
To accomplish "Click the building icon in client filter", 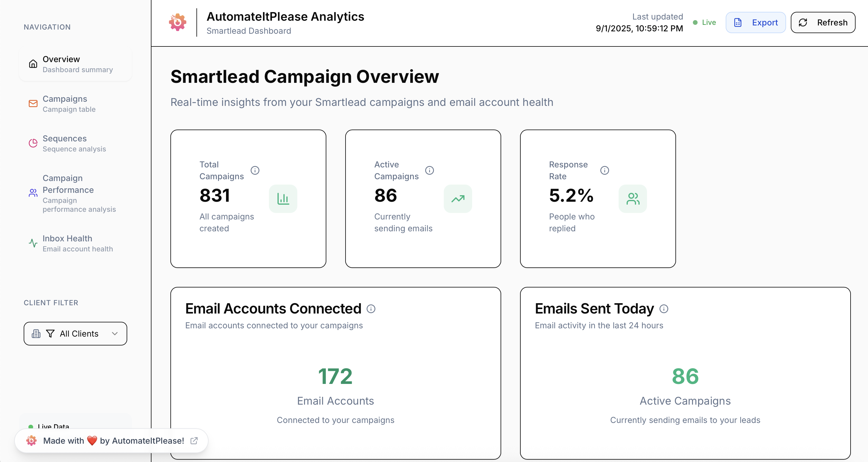I will (36, 334).
